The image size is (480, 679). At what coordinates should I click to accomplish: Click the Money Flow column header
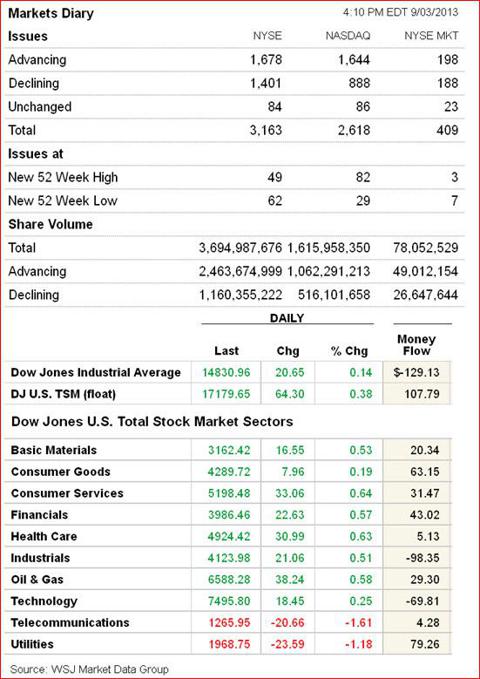point(416,345)
